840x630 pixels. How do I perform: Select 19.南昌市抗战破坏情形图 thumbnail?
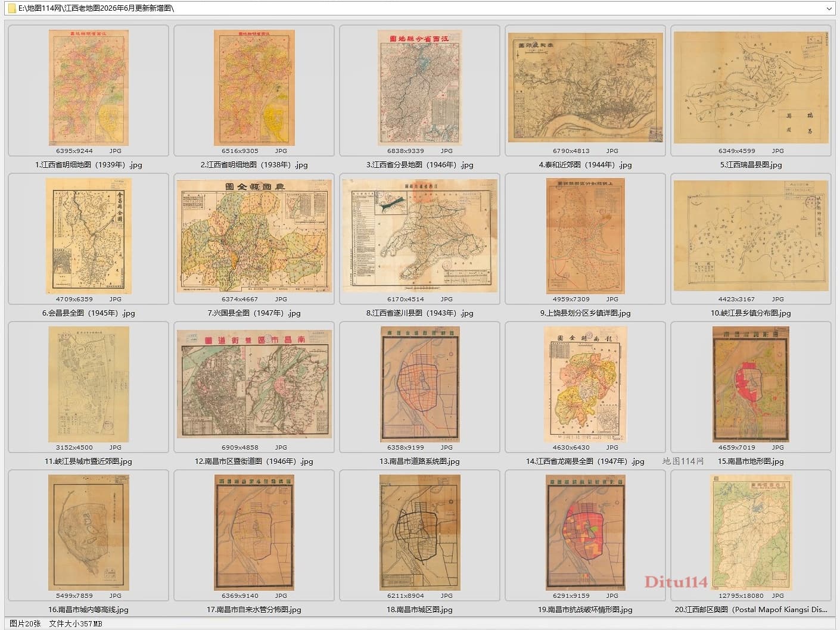pos(585,533)
